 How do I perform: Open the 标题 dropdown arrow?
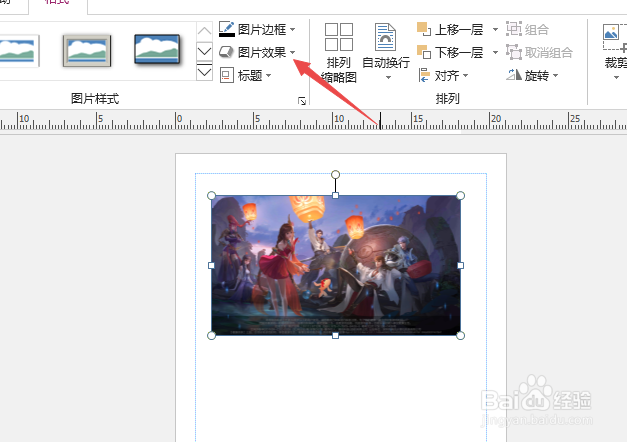[268, 75]
